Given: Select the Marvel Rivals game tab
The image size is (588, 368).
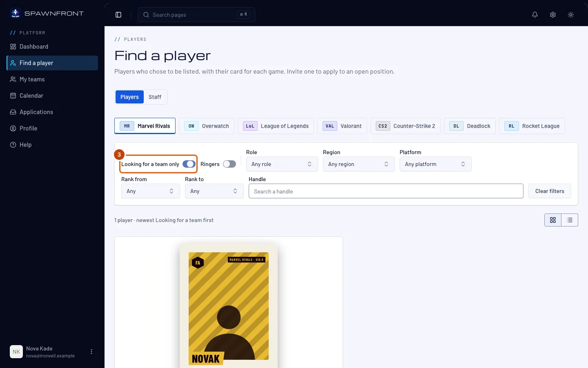Looking at the screenshot, I should pos(145,126).
